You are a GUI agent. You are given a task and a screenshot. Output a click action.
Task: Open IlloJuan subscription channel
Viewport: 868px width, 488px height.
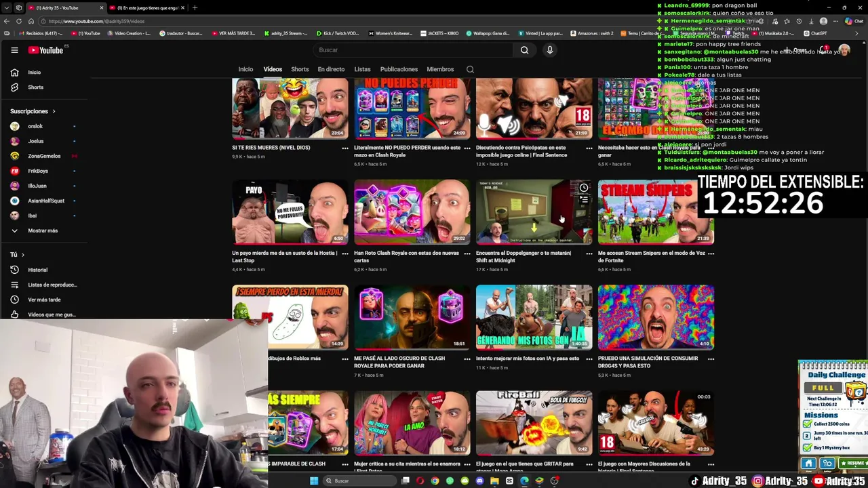pos(37,186)
